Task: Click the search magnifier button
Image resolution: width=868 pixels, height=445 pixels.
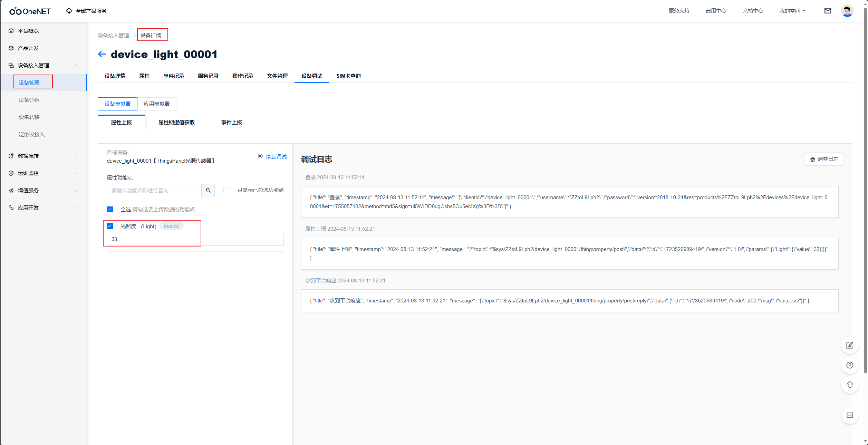Action: tap(208, 190)
